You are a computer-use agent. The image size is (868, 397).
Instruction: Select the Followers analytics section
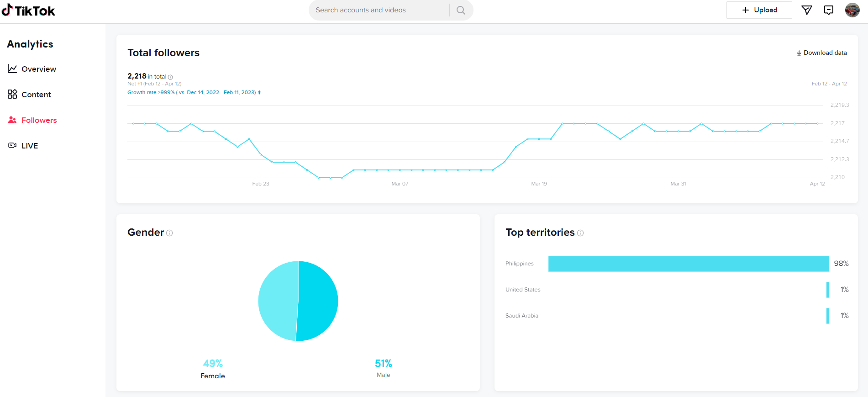[32, 120]
